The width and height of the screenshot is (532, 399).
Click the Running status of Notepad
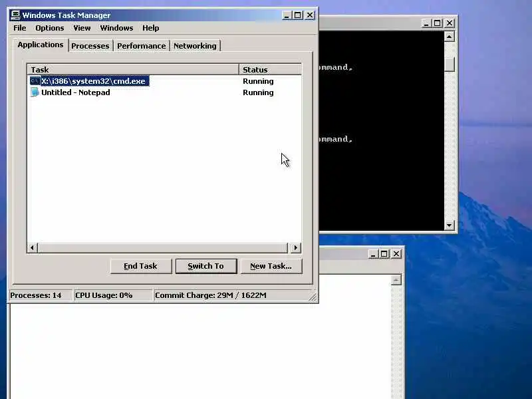click(x=258, y=92)
